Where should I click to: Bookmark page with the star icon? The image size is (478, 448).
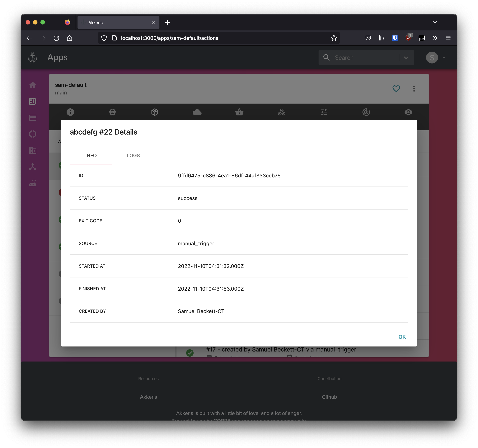(x=334, y=38)
